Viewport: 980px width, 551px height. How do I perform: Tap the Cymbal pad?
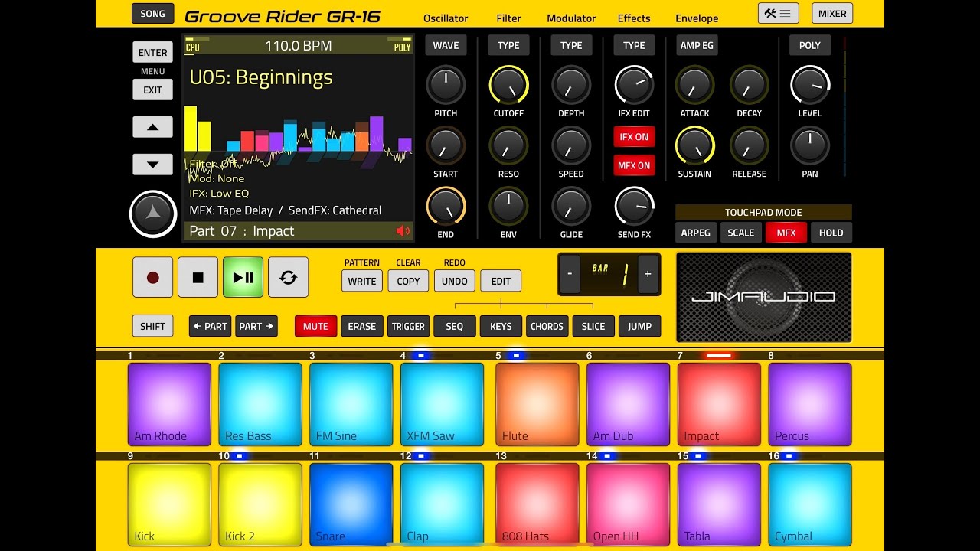pos(810,504)
